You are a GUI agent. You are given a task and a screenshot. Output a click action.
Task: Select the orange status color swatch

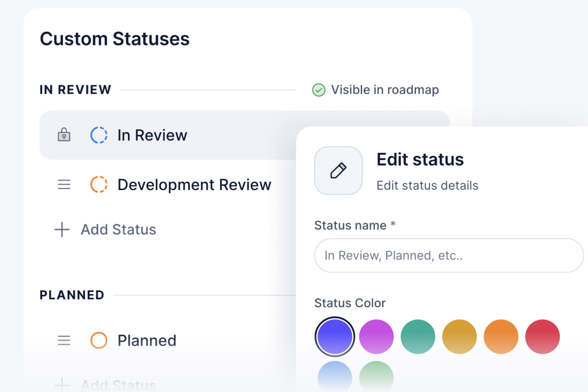tap(501, 337)
